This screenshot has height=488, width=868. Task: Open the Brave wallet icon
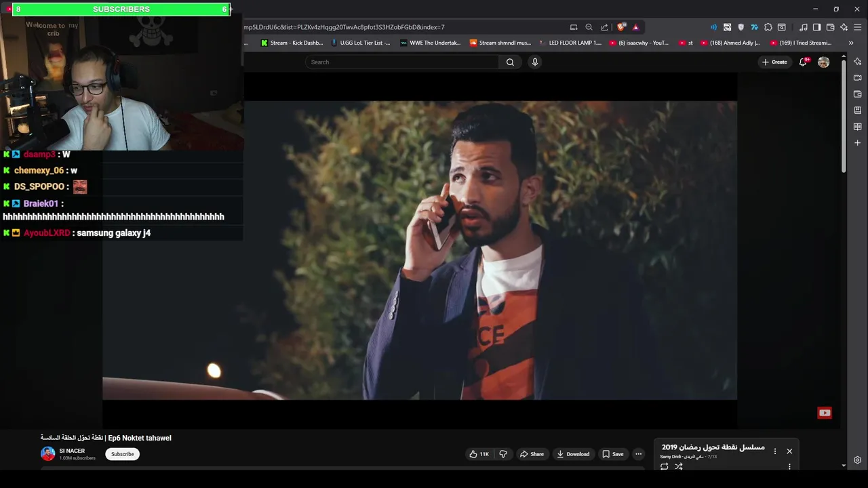(830, 27)
